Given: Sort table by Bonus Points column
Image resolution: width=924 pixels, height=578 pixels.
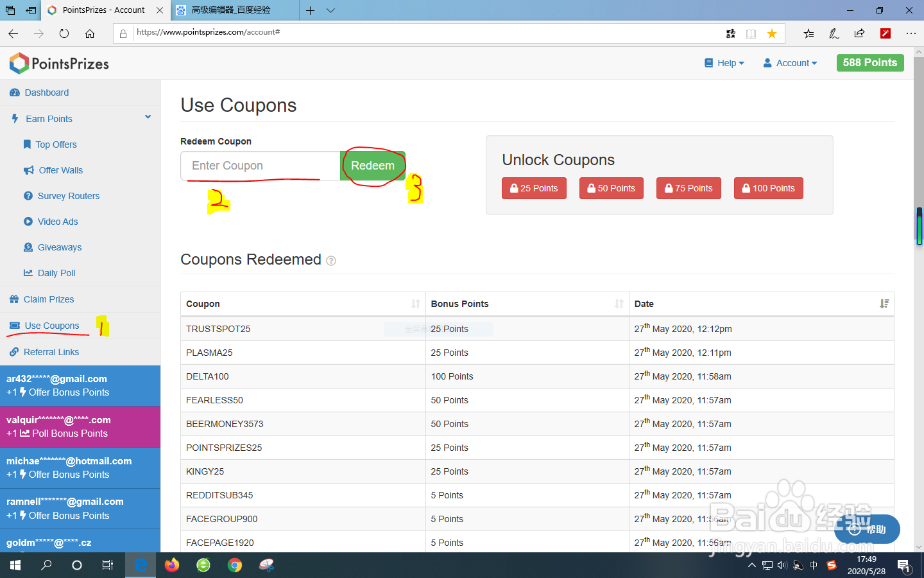Looking at the screenshot, I should 527,304.
